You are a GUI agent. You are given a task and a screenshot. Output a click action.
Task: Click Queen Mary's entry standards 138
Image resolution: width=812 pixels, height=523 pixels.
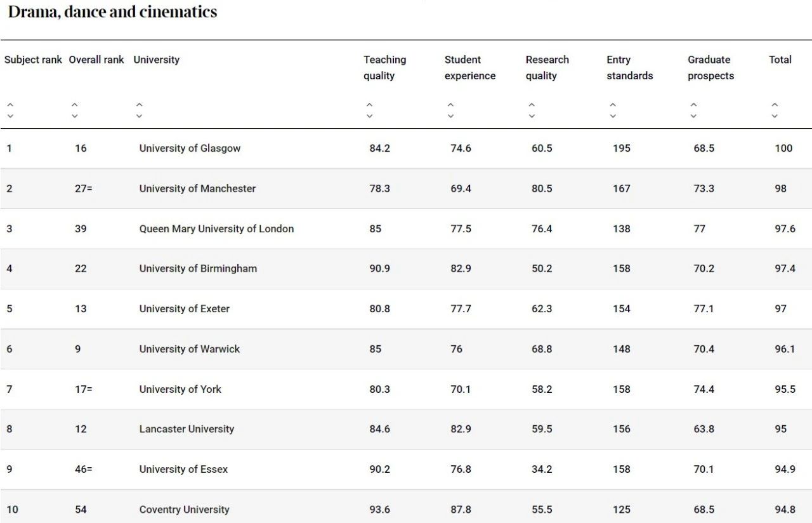tap(622, 228)
